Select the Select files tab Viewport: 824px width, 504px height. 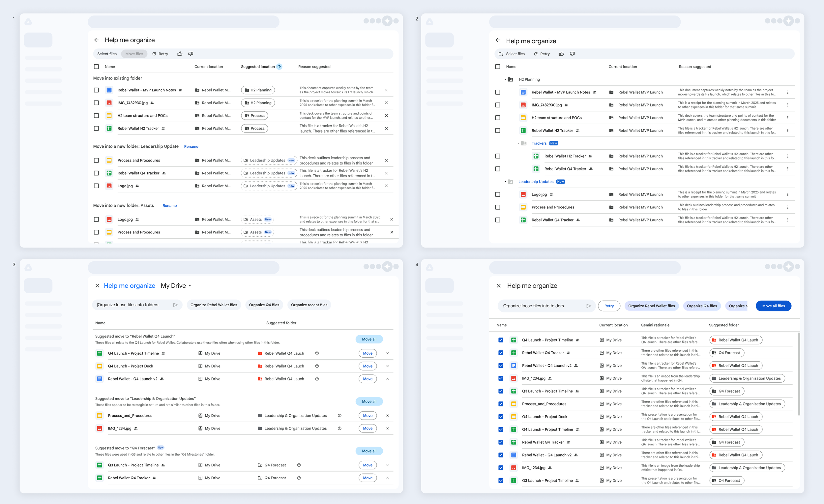(107, 53)
